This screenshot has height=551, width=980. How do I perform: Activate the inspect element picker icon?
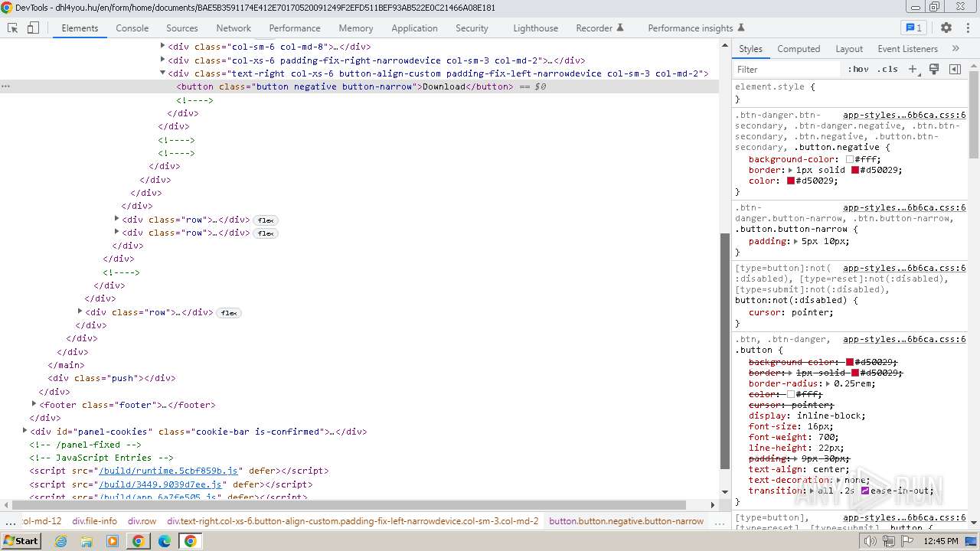tap(13, 28)
